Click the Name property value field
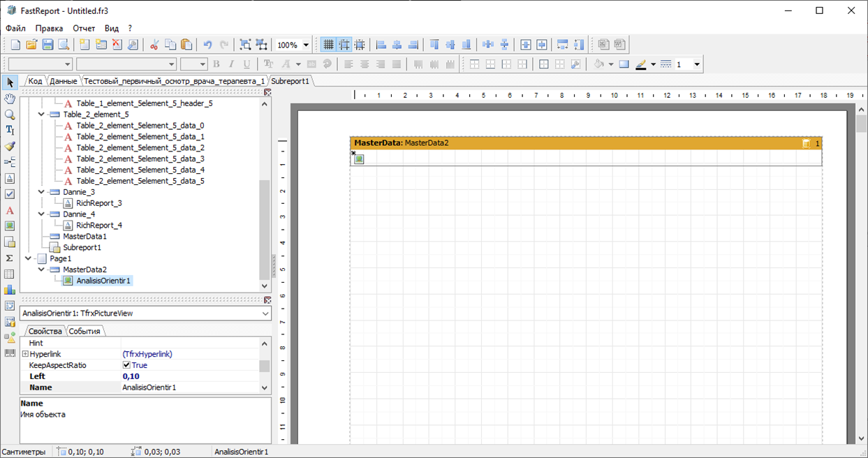Screen dimensions: 868x458 click(x=189, y=387)
